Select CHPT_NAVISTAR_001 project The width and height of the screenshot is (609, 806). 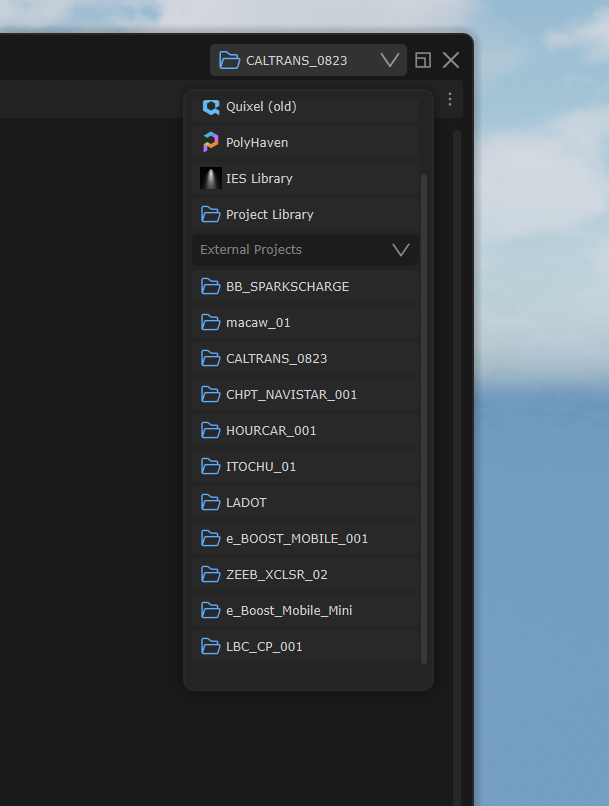305,394
